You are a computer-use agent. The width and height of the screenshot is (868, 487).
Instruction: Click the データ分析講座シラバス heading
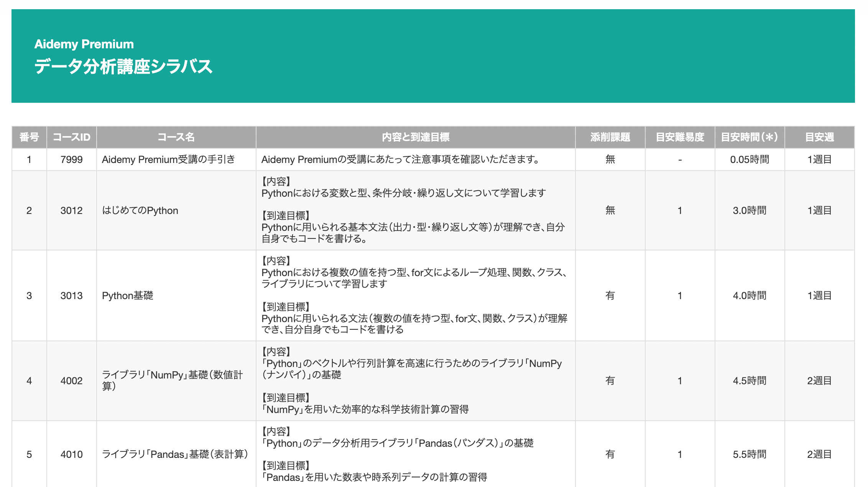coord(123,66)
